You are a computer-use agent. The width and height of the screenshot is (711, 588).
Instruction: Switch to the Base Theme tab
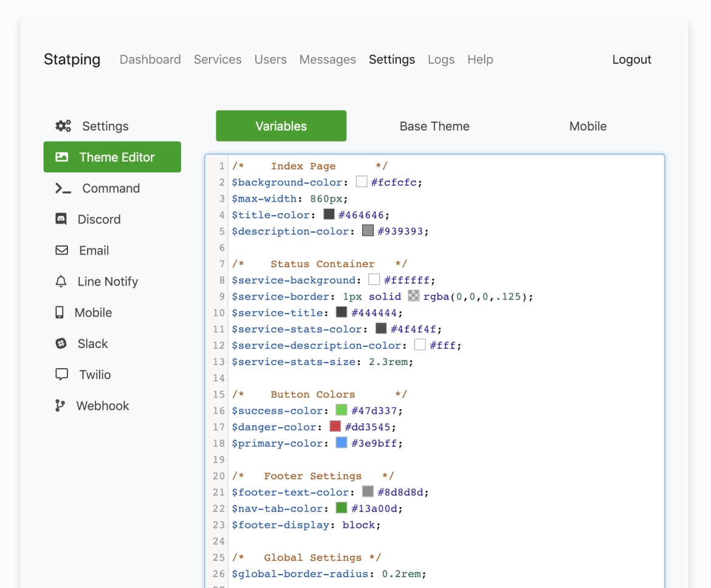coord(434,126)
